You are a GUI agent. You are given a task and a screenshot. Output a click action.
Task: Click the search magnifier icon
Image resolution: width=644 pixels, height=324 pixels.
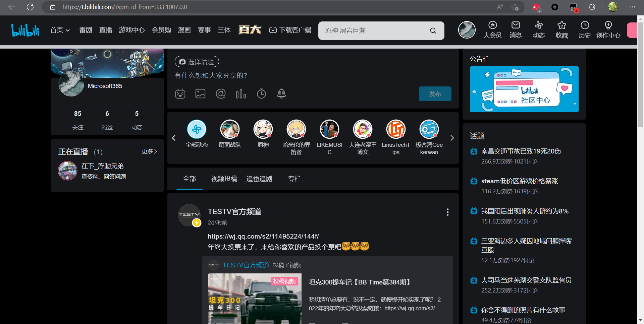tap(433, 30)
